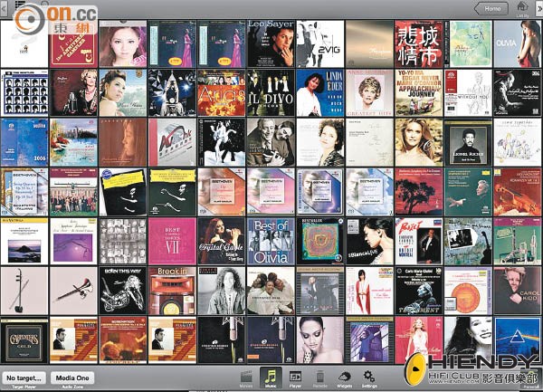Click the house icon labeled List By
This screenshot has width=543, height=392.
[522, 8]
